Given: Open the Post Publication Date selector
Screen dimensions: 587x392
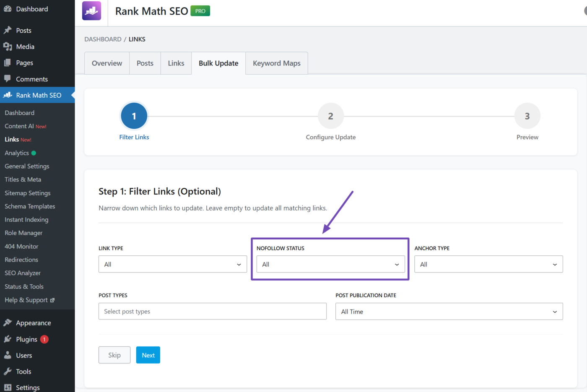Looking at the screenshot, I should pos(449,311).
